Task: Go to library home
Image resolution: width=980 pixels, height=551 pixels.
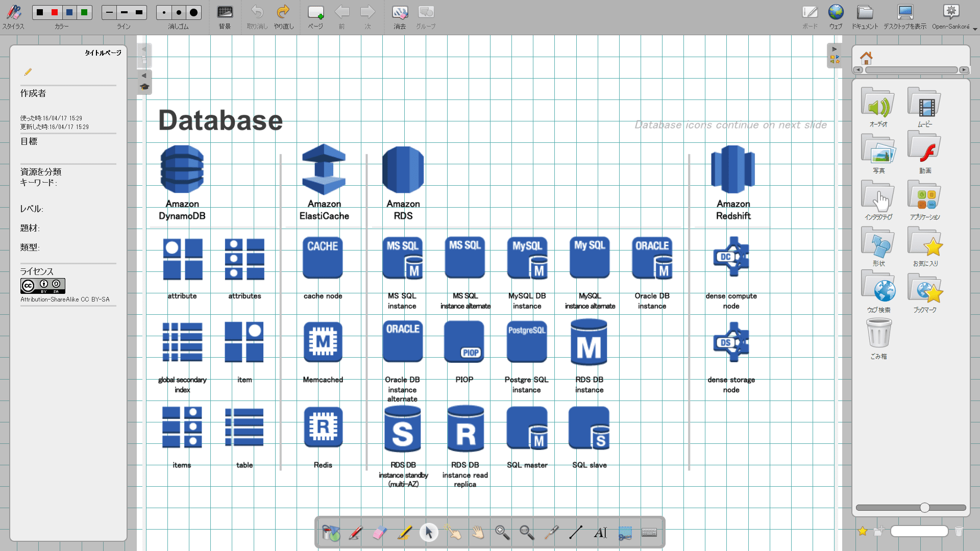Action: point(866,58)
